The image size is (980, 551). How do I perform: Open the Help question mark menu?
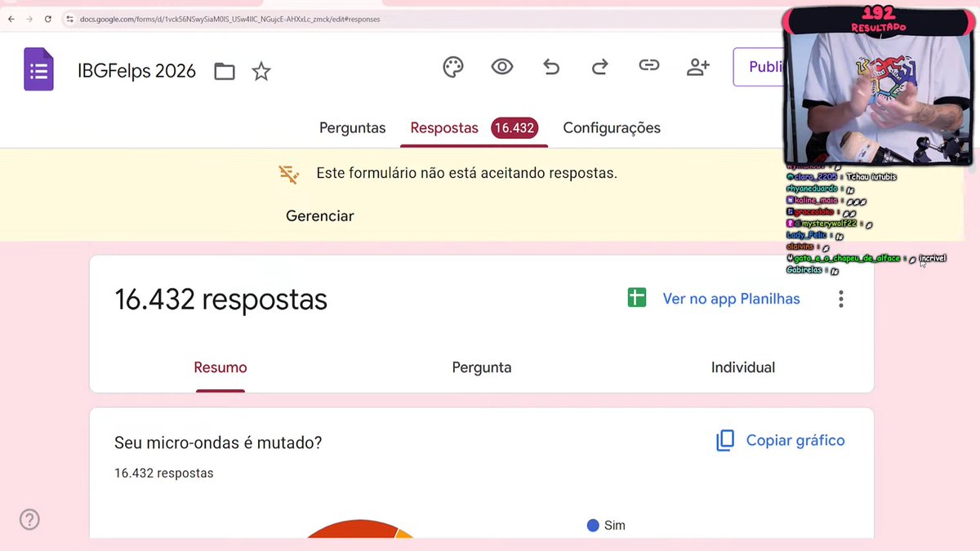tap(29, 519)
